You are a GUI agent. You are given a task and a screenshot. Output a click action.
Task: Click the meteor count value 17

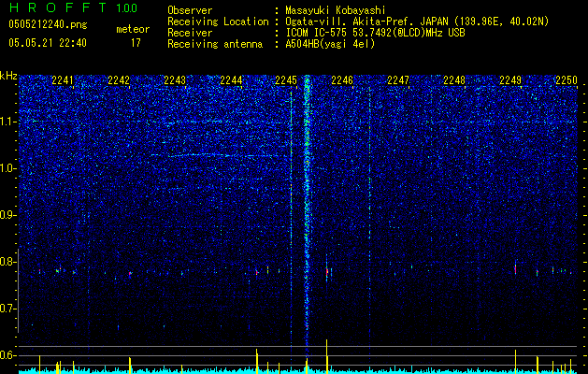136,43
